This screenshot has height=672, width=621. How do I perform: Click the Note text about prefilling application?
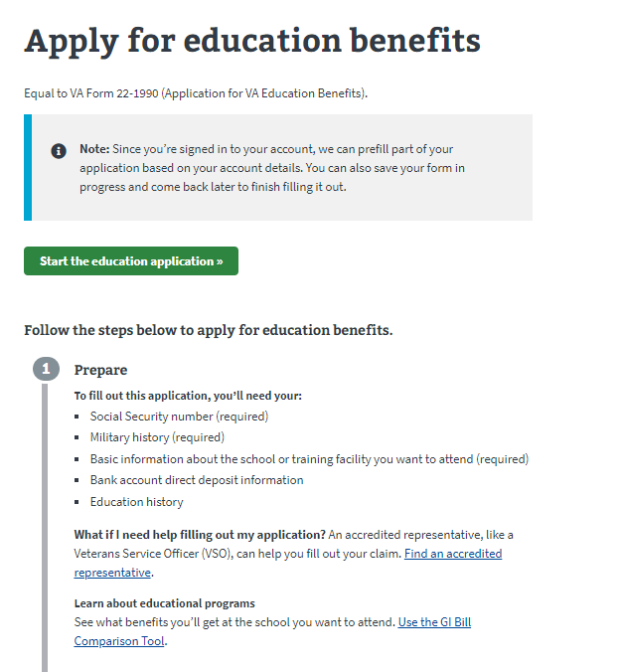coord(272,168)
